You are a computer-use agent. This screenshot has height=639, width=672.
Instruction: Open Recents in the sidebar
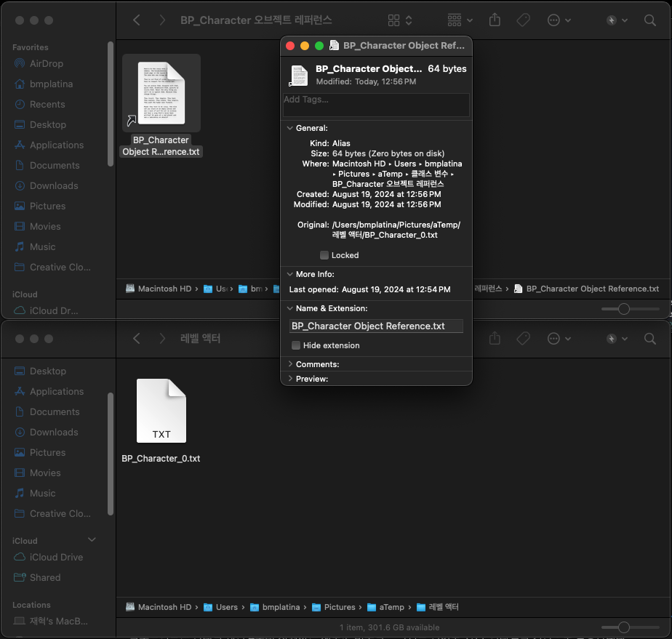point(47,105)
